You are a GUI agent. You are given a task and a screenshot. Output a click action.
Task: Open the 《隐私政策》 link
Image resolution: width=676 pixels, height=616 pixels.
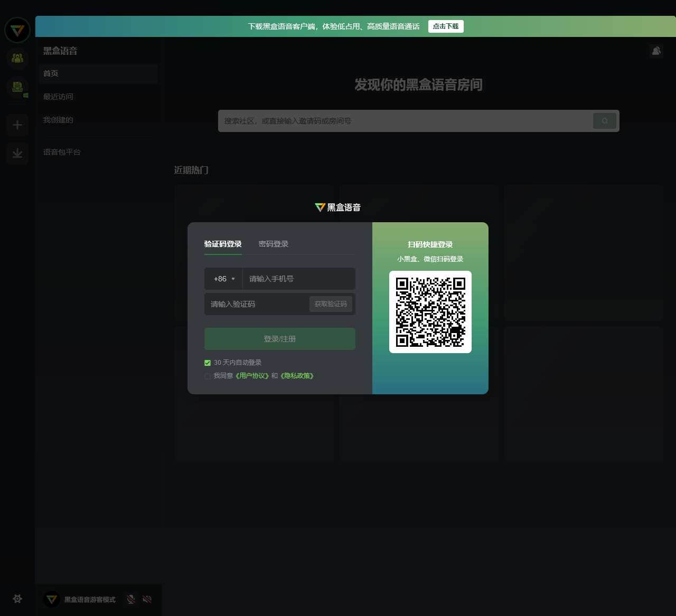[297, 376]
